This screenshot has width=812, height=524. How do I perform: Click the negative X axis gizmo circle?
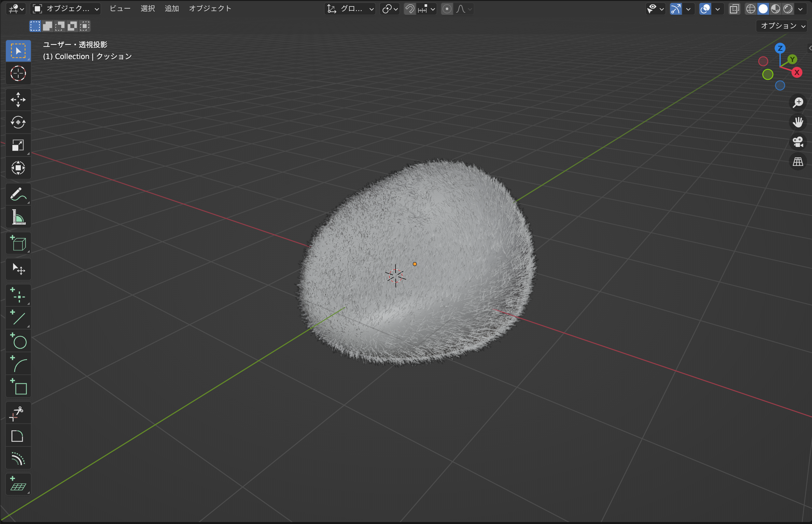coord(763,61)
